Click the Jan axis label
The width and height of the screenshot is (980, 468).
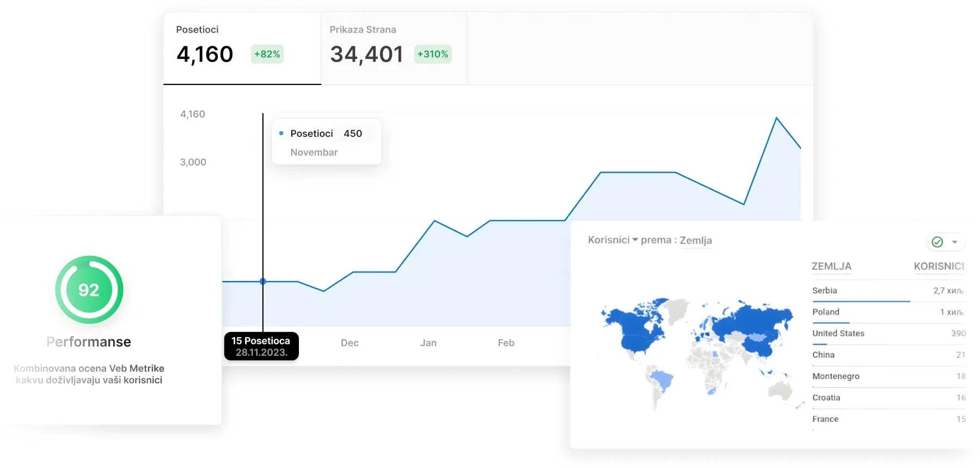click(x=428, y=343)
